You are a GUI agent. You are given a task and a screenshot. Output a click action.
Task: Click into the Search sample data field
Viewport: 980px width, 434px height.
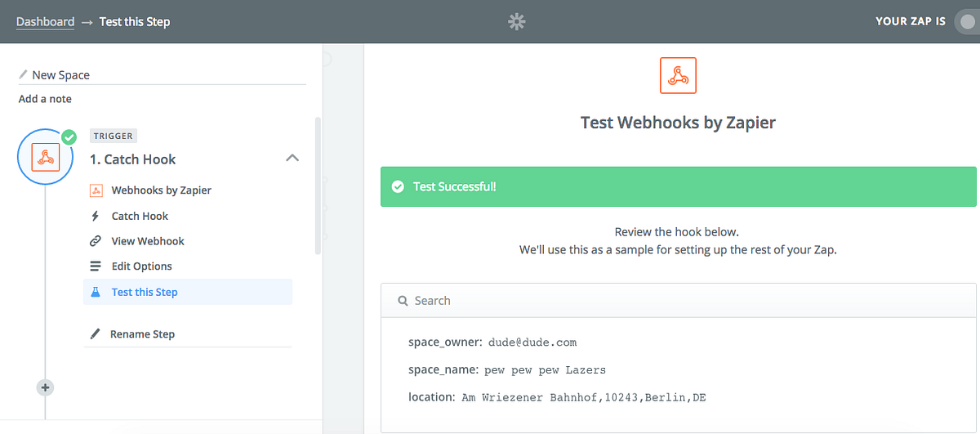tap(678, 301)
